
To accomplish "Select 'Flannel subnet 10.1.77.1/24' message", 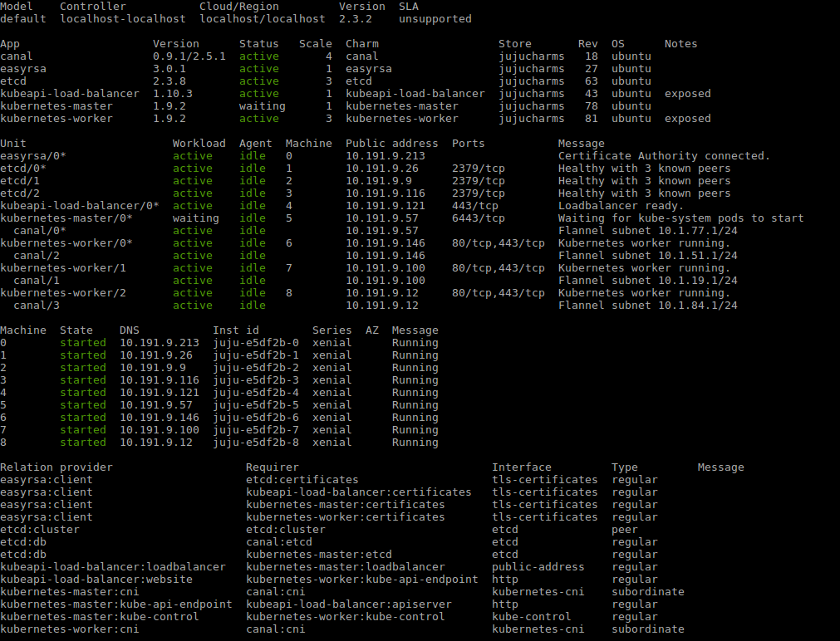I will point(648,230).
